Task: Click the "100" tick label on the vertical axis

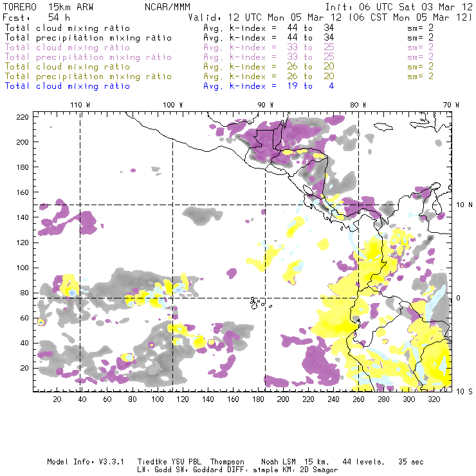Action: tap(23, 268)
